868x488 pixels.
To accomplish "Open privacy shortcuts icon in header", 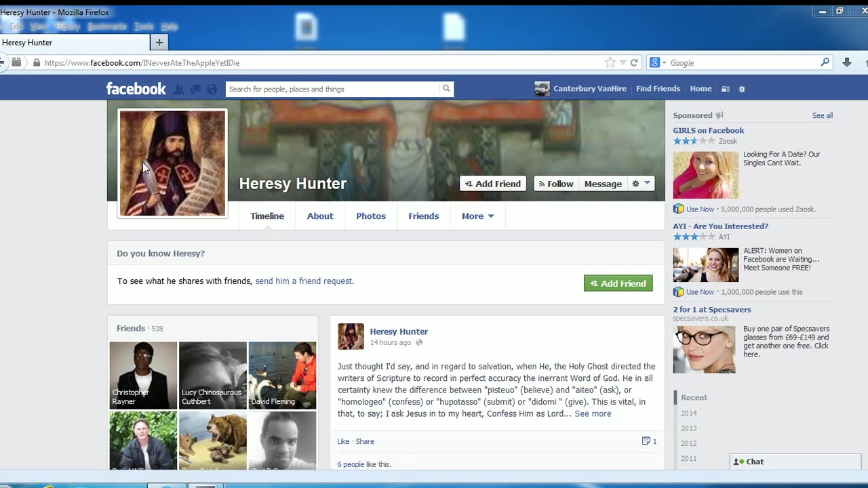I will pos(726,89).
